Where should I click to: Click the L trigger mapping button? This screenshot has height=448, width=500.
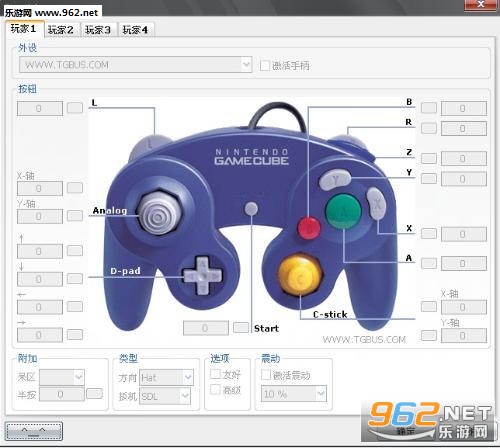75,108
